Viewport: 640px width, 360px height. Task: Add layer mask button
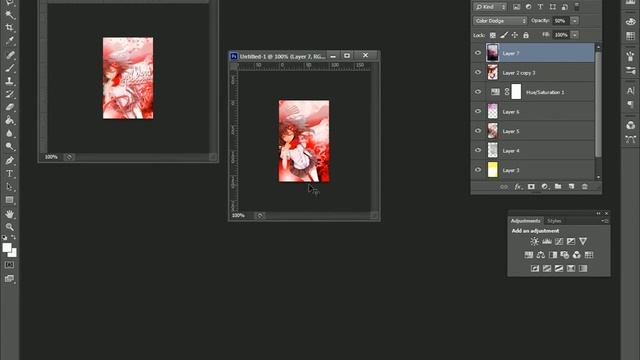(x=531, y=187)
